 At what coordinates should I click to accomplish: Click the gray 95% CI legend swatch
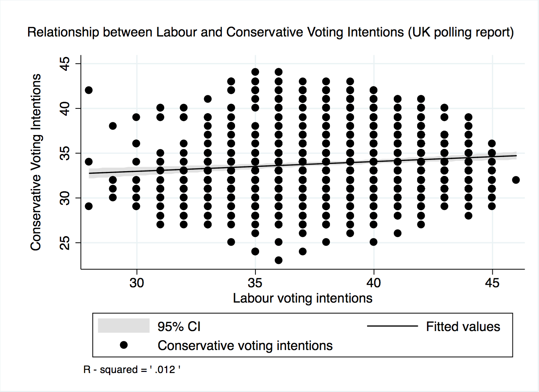tap(124, 326)
